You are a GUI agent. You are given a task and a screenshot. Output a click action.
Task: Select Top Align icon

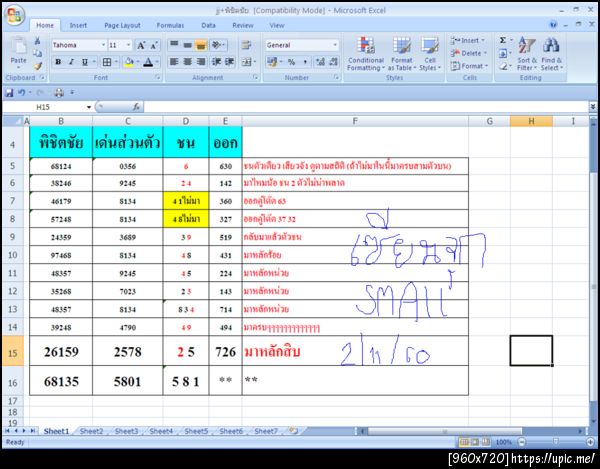[174, 45]
